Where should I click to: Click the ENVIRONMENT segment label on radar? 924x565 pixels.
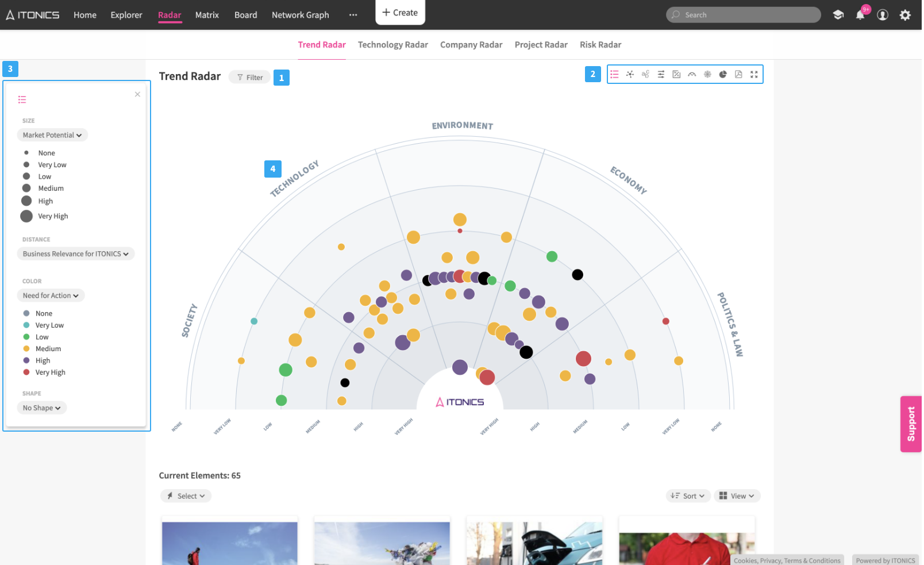(x=463, y=125)
